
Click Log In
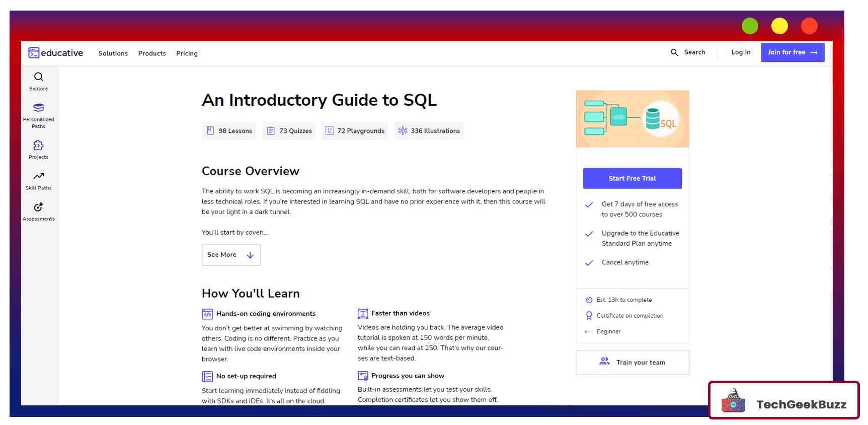[741, 52]
